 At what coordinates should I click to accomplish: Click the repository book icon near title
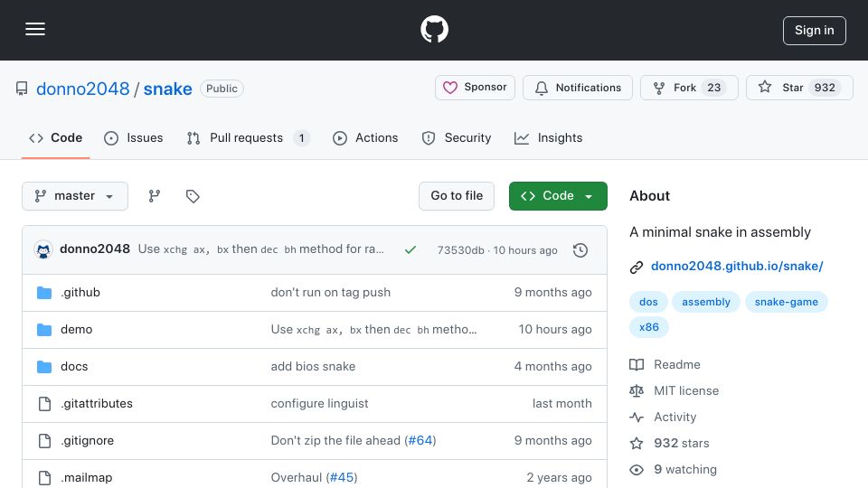pos(22,89)
